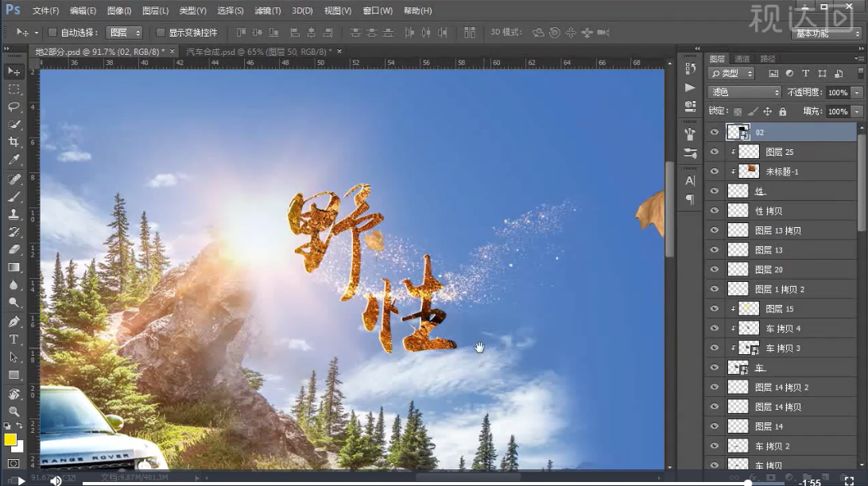Click the background white color swatch

click(x=19, y=447)
